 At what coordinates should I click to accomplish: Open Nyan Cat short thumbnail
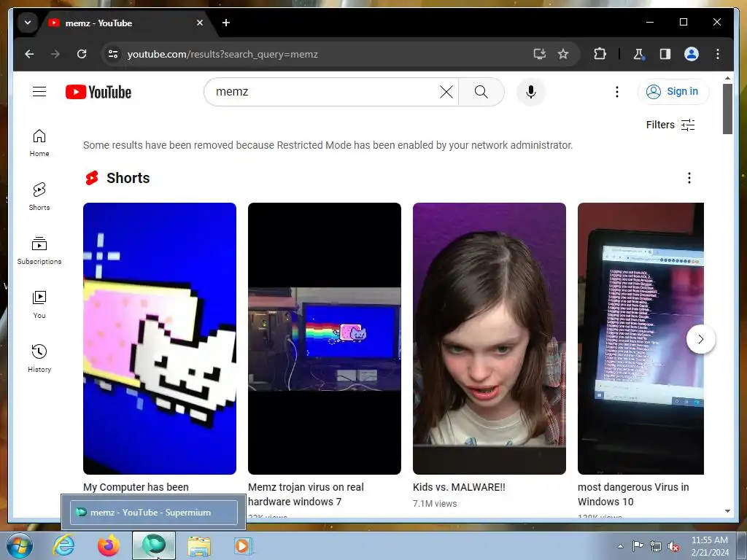click(x=160, y=338)
